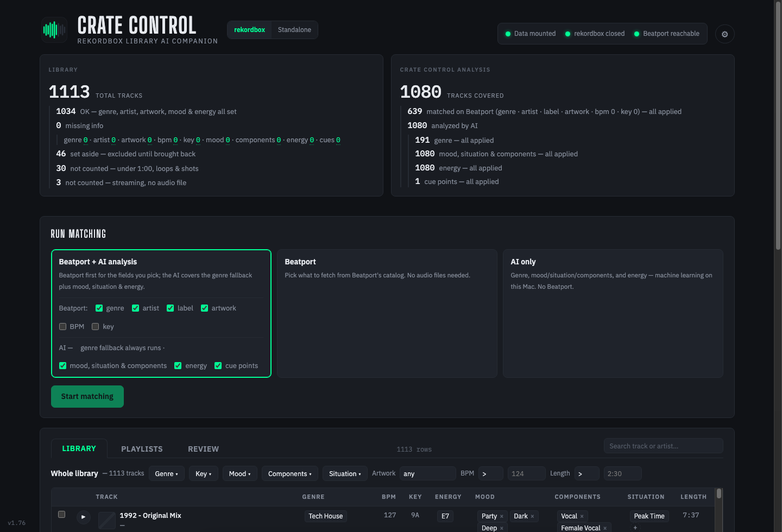Click the track table scrollbar

pos(719,493)
